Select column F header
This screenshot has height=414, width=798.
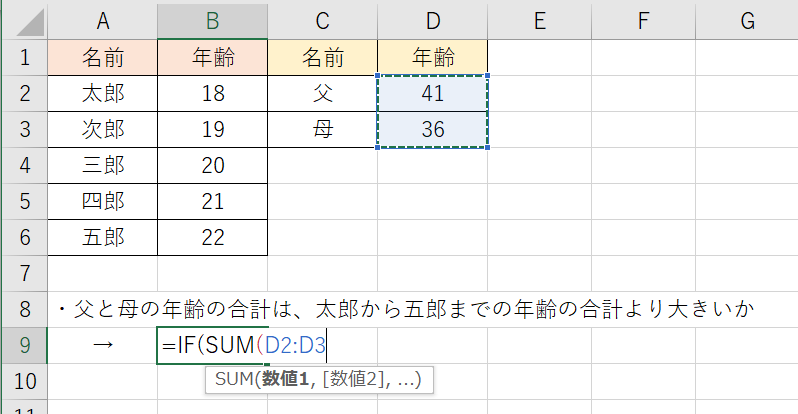click(643, 21)
